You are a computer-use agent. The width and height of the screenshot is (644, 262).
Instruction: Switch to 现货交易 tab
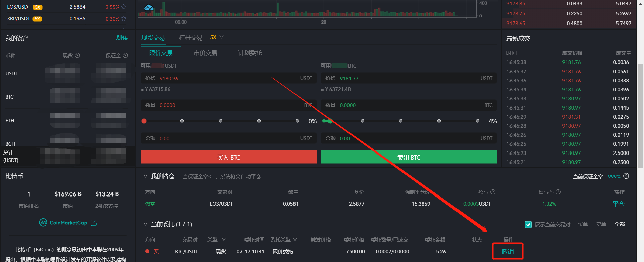(x=153, y=38)
